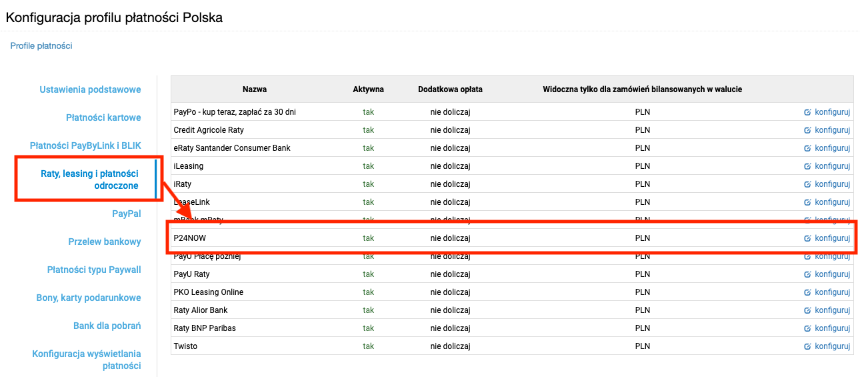The image size is (868, 377).
Task: Click konfiguruj link for Raty Alior Bank
Action: tap(832, 310)
